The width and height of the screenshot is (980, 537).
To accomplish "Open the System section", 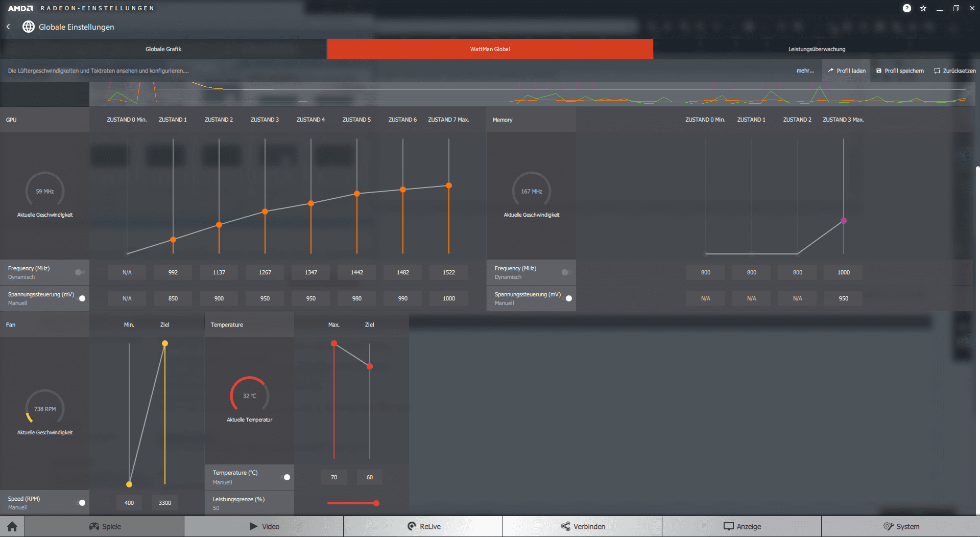I will (901, 526).
